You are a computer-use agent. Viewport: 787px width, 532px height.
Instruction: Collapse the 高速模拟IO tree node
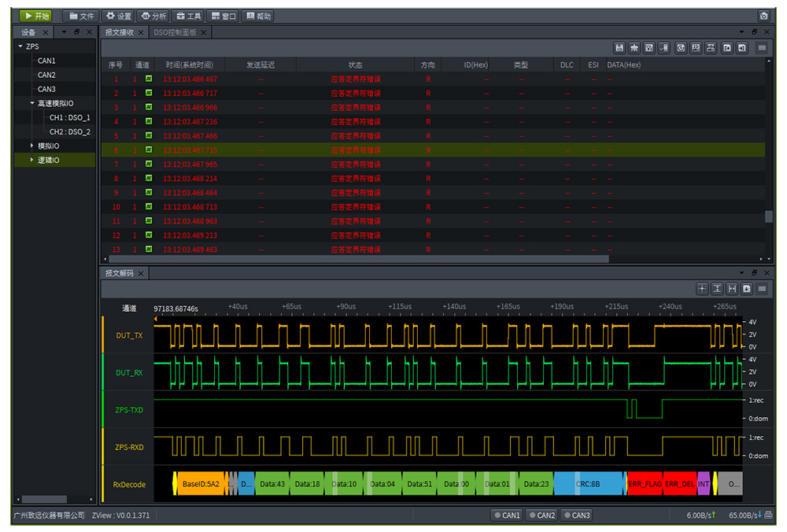coord(32,103)
